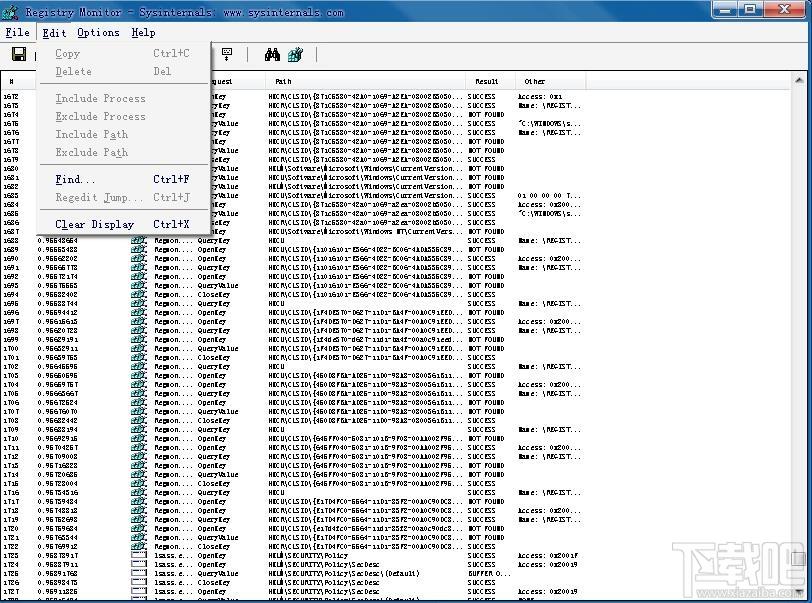Select Find... from the Edit menu
812x603 pixels.
click(x=74, y=179)
